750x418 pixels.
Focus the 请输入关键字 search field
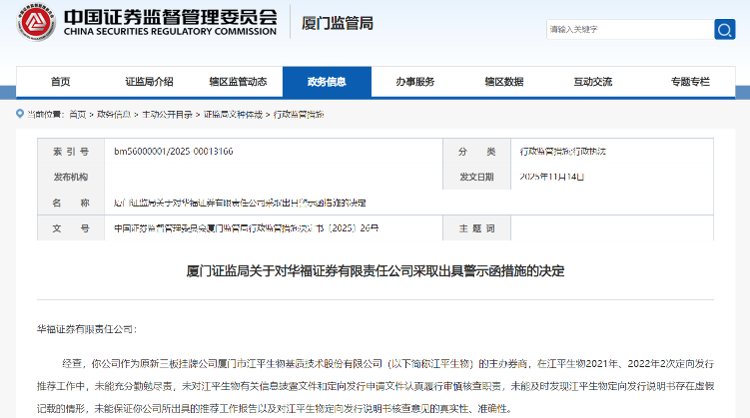click(626, 29)
